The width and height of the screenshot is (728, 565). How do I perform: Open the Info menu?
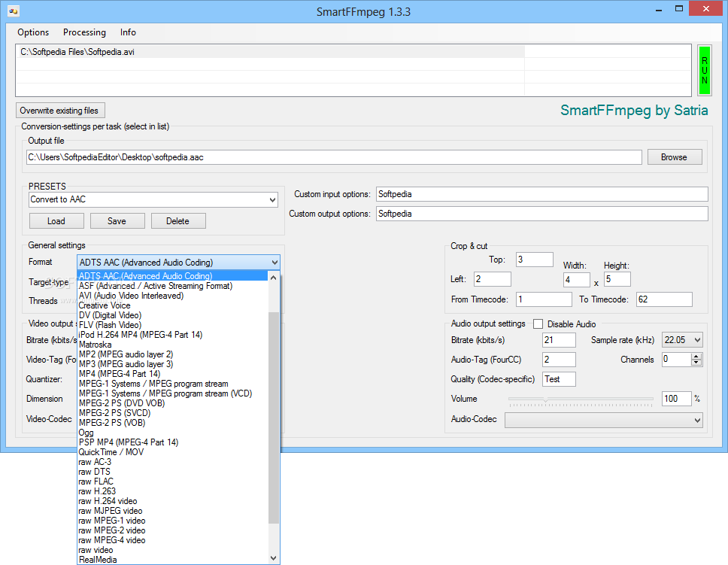[x=128, y=32]
